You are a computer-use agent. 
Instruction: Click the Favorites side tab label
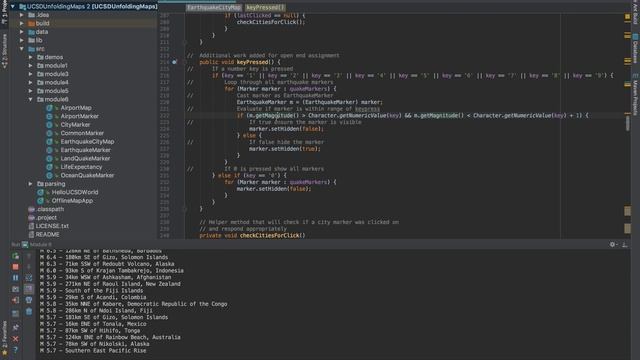click(4, 334)
